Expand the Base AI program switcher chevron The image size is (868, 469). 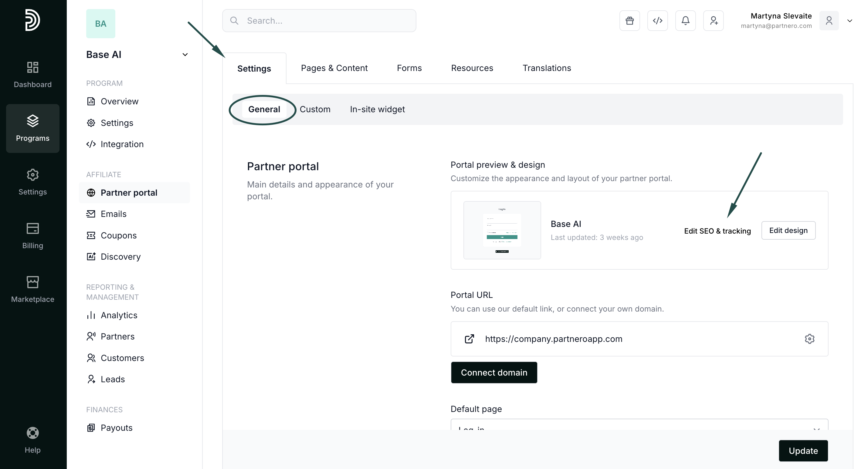point(185,55)
